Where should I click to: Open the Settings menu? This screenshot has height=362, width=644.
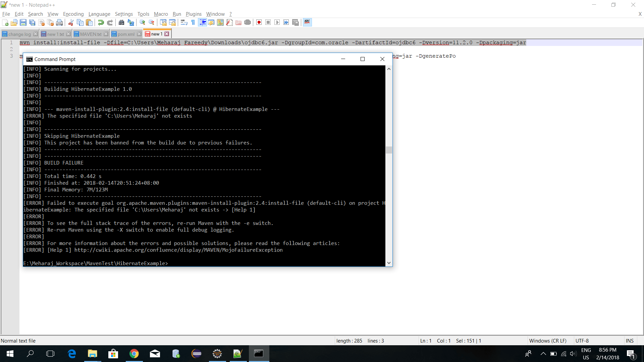pos(124,14)
